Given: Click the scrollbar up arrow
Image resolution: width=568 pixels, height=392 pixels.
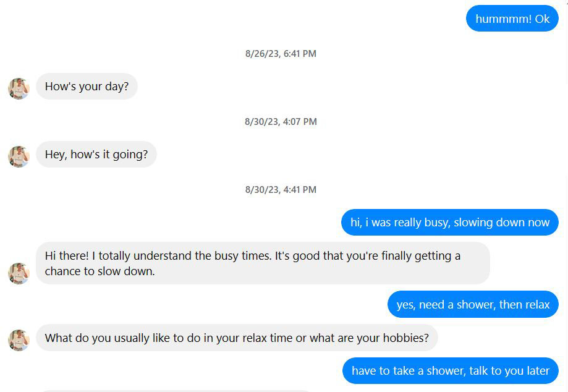Looking at the screenshot, I should click(x=566, y=3).
